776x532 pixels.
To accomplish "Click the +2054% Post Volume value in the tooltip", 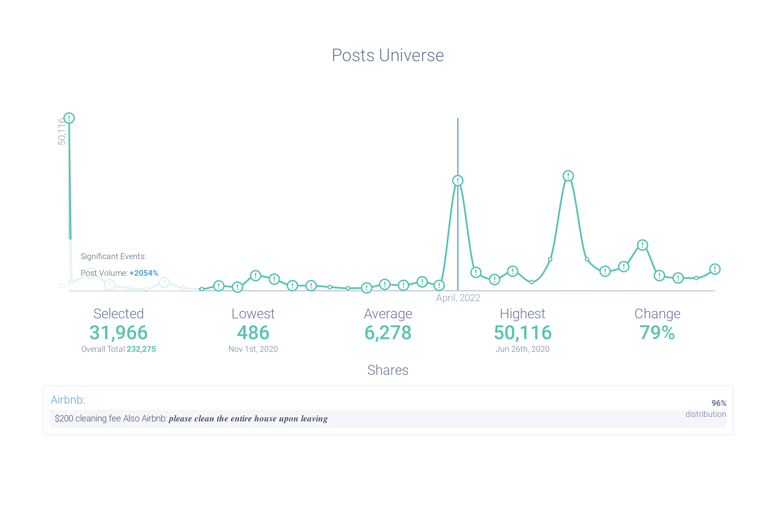I will tap(144, 273).
